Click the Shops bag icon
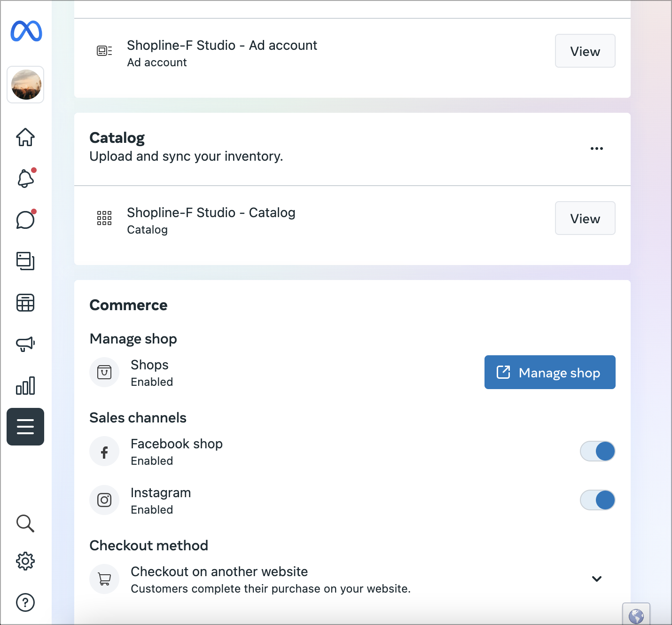 (x=104, y=372)
